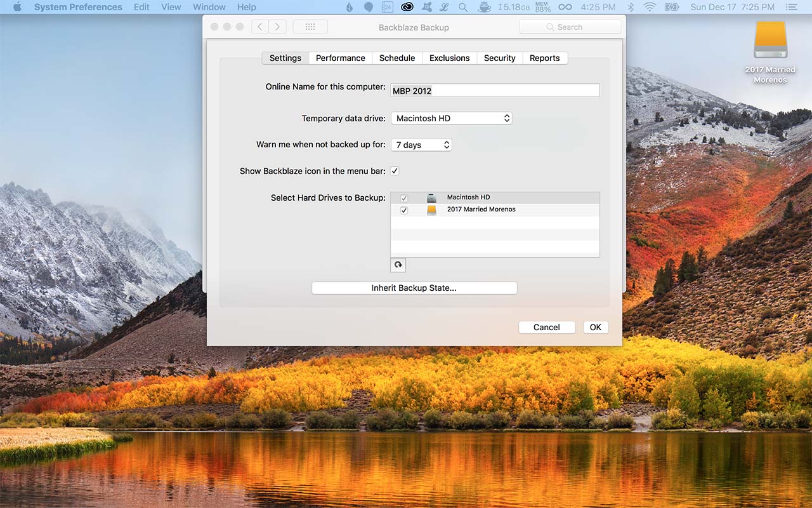The image size is (812, 508).
Task: Switch to the Performance tab
Action: tap(340, 58)
